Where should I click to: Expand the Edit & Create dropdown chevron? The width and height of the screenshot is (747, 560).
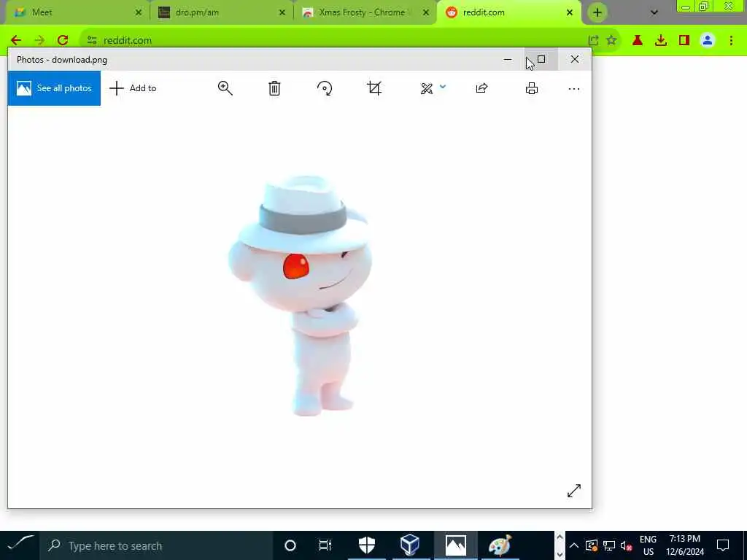pyautogui.click(x=443, y=87)
